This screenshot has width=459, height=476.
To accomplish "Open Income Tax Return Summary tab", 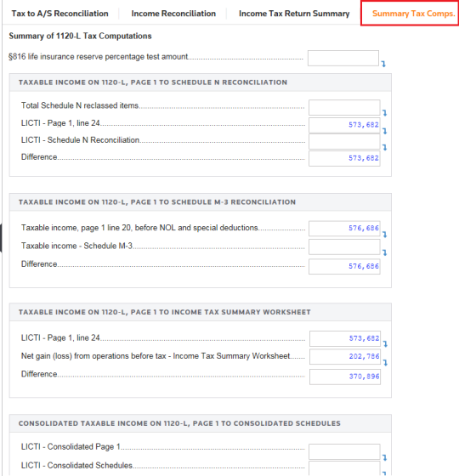I will click(x=294, y=14).
